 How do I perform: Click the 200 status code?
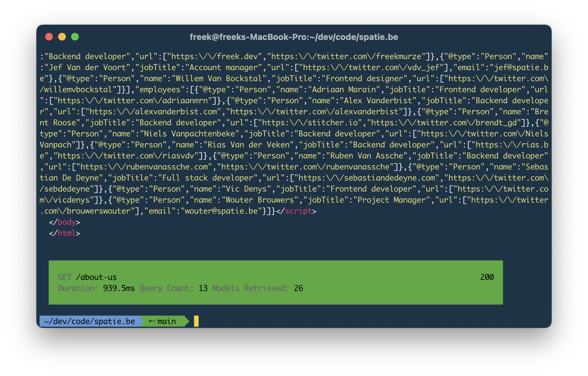tap(487, 277)
